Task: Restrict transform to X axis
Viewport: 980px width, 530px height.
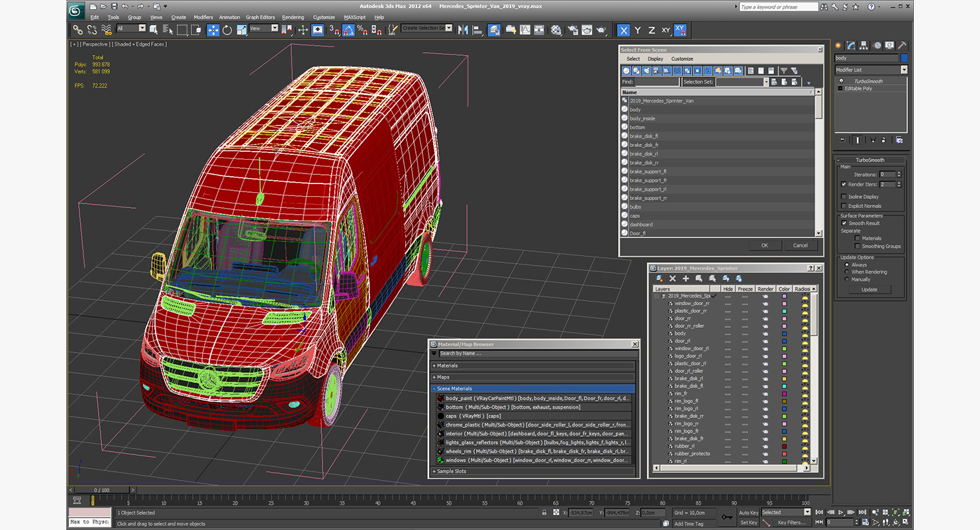Action: [623, 30]
